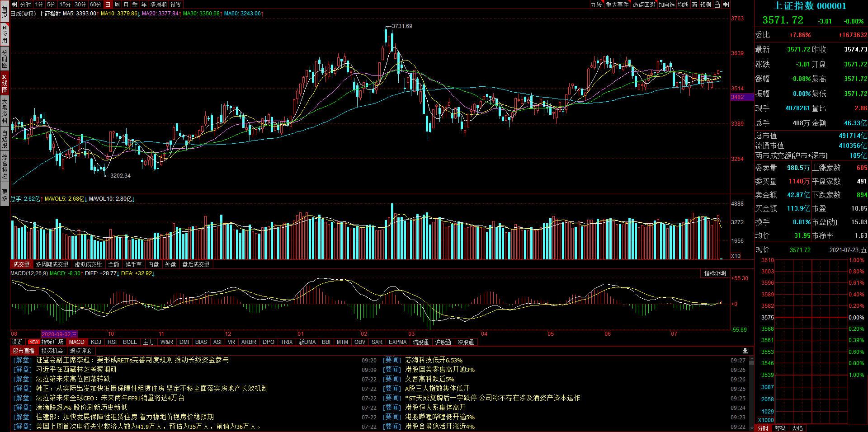Click the 九转 indicator button

tap(596, 5)
